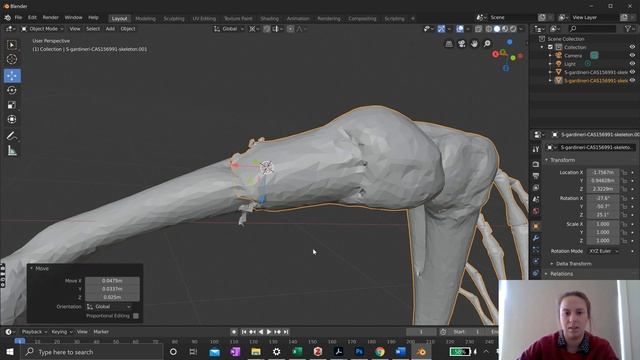Play the animation in timeline

pos(269,332)
